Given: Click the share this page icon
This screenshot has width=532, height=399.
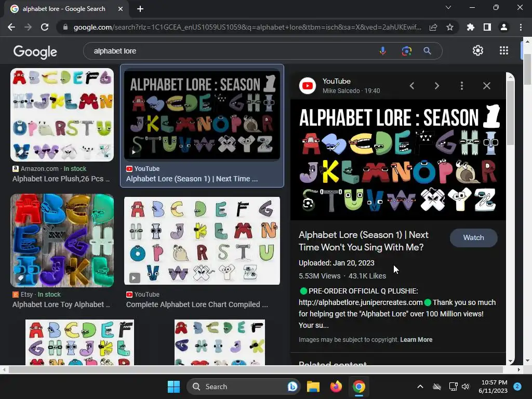Looking at the screenshot, I should tap(433, 27).
